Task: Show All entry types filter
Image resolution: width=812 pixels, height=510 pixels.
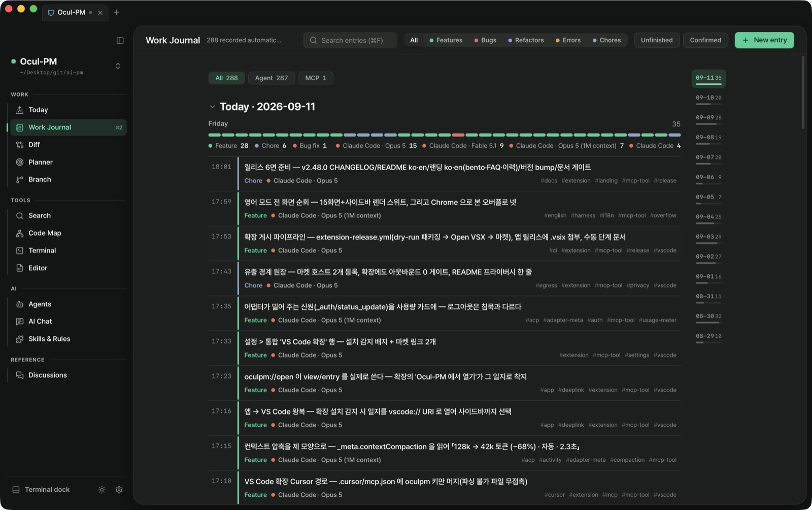Action: tap(414, 40)
